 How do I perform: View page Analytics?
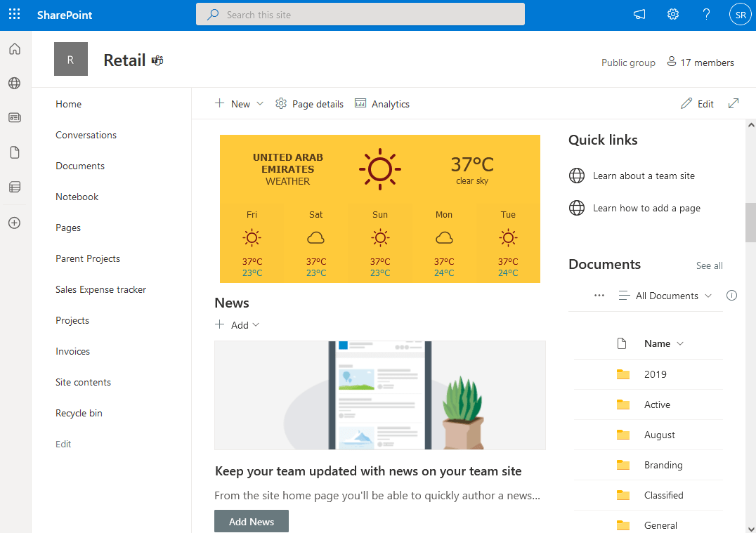(382, 103)
